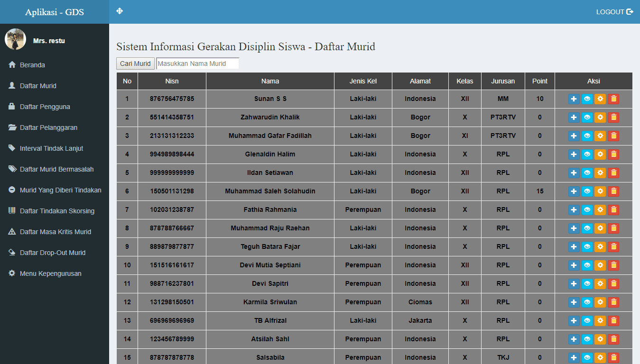Image resolution: width=640 pixels, height=364 pixels.
Task: Go to Daftar Murid Bermasalah
Action: tap(56, 169)
